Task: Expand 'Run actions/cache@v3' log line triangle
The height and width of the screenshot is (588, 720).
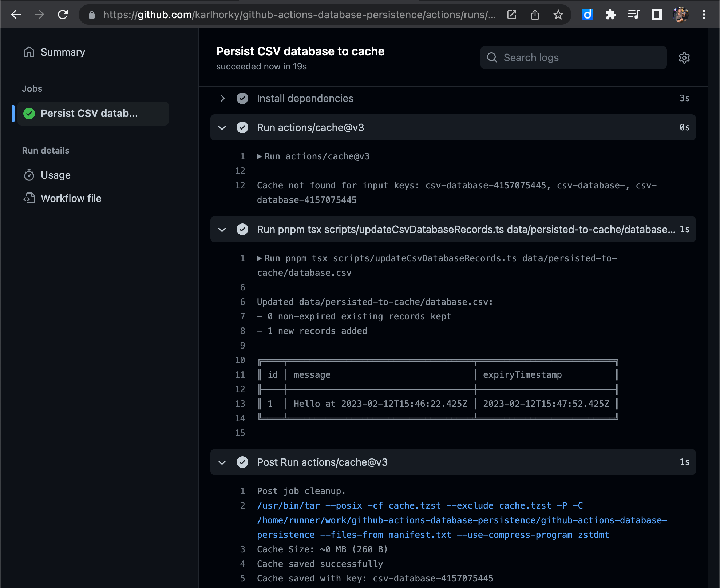Action: tap(259, 156)
